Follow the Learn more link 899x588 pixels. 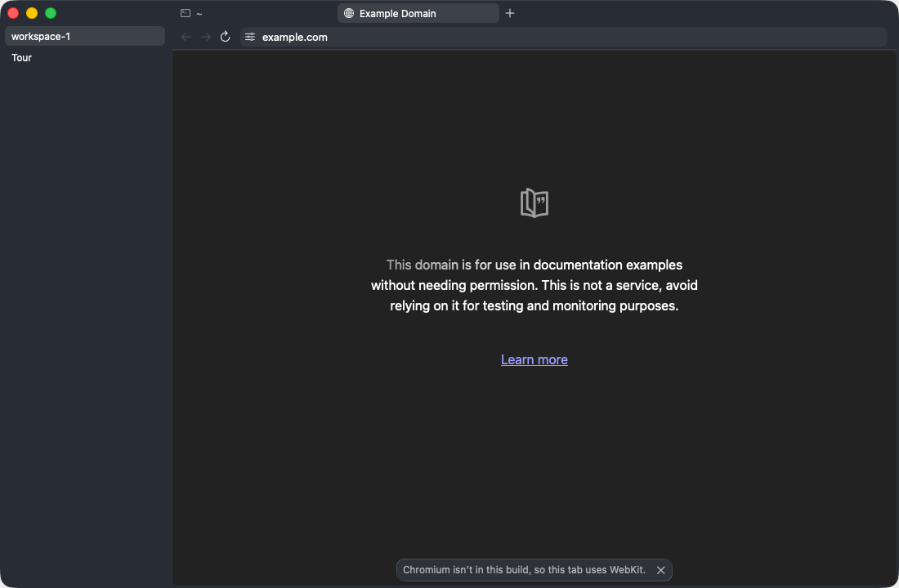(x=534, y=359)
